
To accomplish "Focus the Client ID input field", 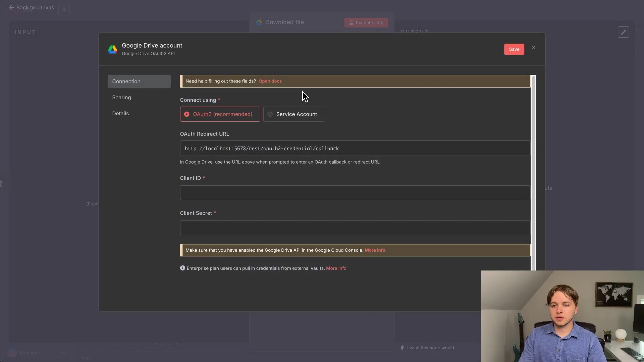I will (355, 193).
